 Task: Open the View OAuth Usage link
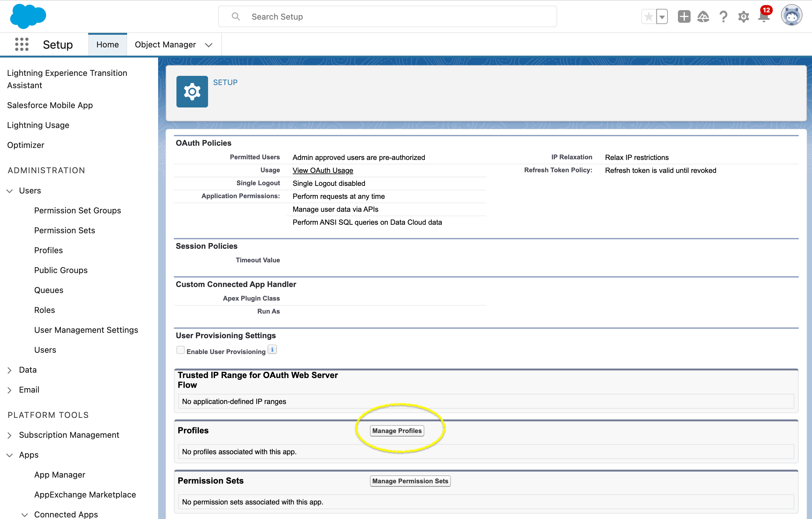[x=323, y=171]
